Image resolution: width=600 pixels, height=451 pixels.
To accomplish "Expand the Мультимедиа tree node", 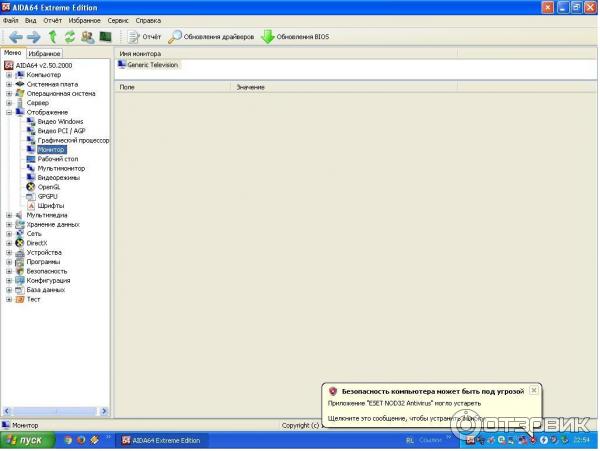I will (9, 215).
